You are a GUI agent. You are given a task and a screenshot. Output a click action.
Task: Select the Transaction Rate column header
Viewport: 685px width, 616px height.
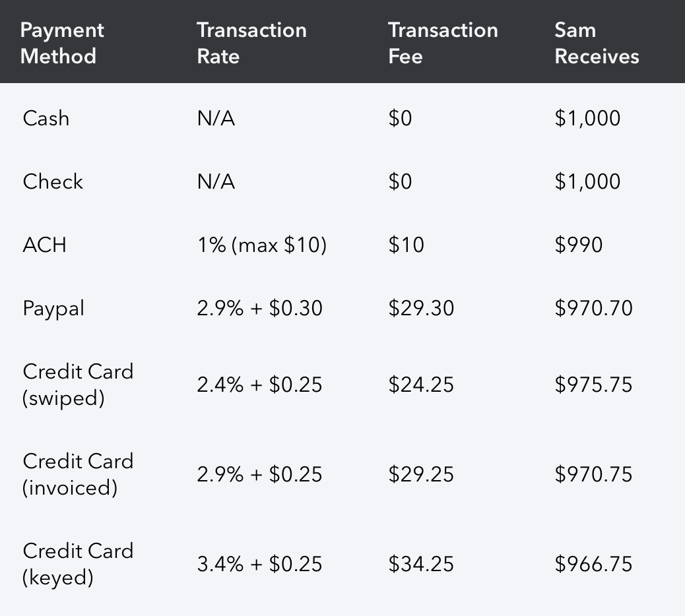(x=251, y=43)
